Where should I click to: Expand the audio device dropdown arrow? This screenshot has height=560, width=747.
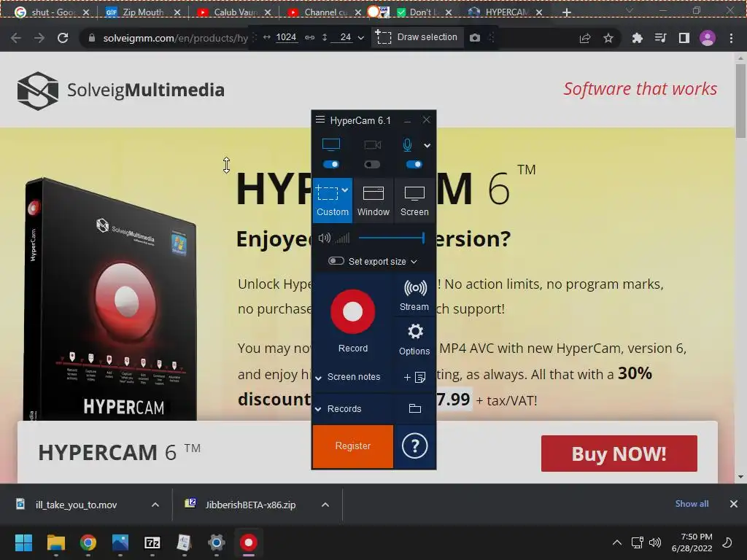[427, 146]
